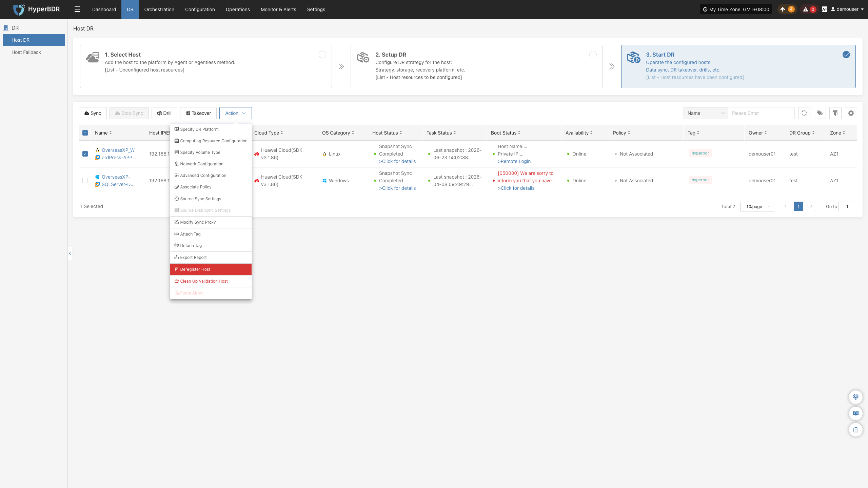The image size is (868, 488).
Task: Toggle the select-all header checkbox
Action: 85,133
